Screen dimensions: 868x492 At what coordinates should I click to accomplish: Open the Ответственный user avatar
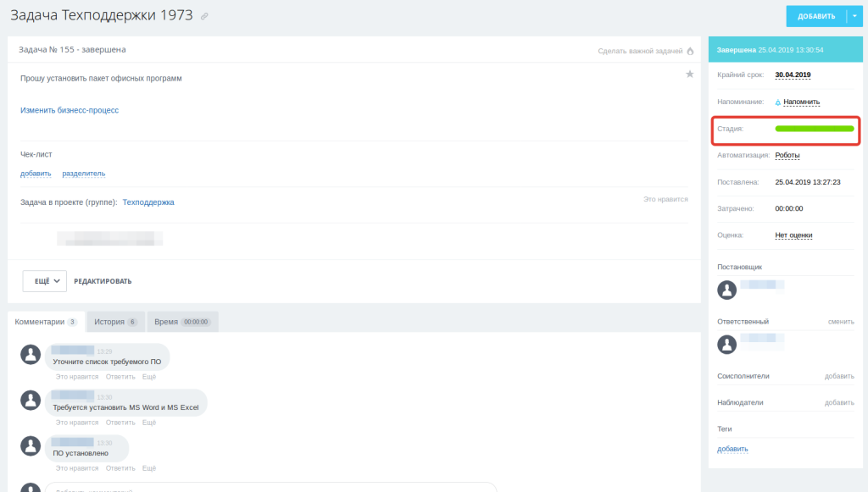[726, 345]
